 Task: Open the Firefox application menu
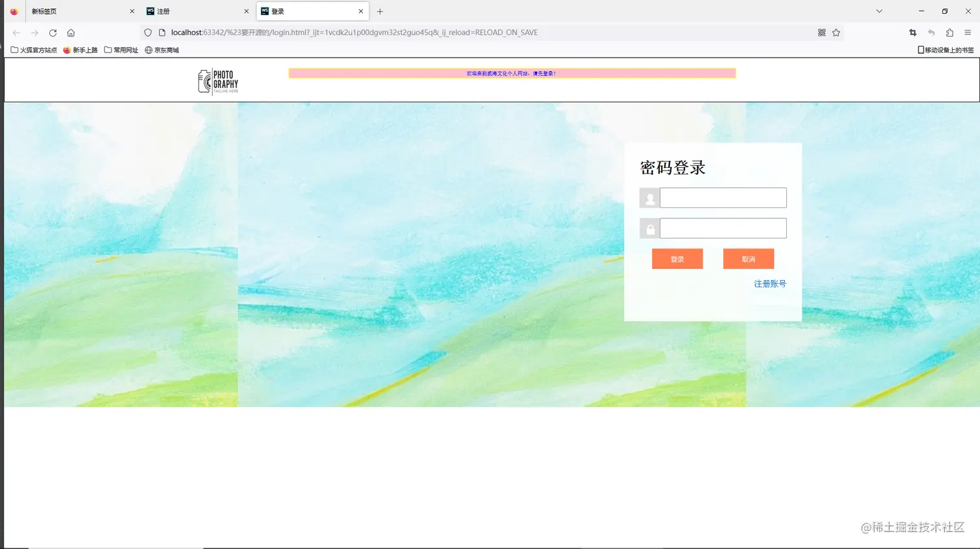(x=968, y=32)
